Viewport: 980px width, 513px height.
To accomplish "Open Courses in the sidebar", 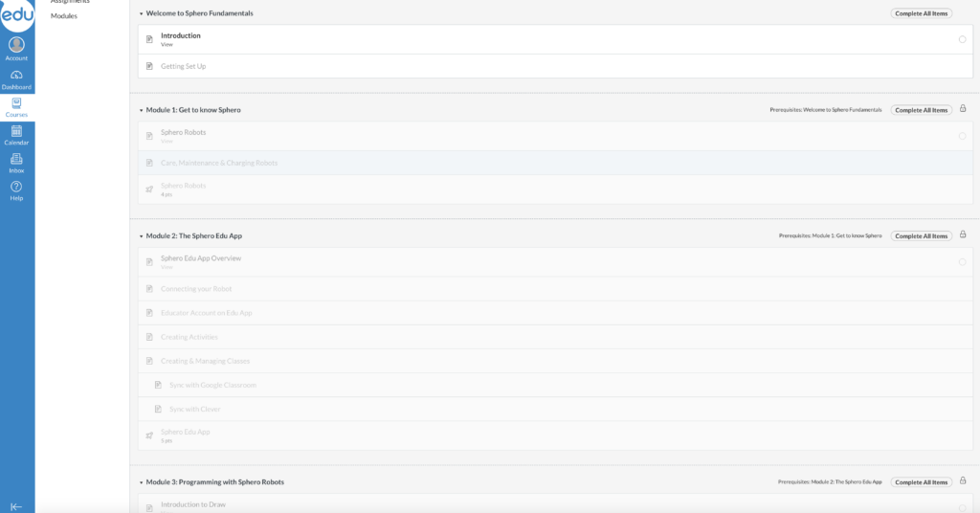I will 16,107.
